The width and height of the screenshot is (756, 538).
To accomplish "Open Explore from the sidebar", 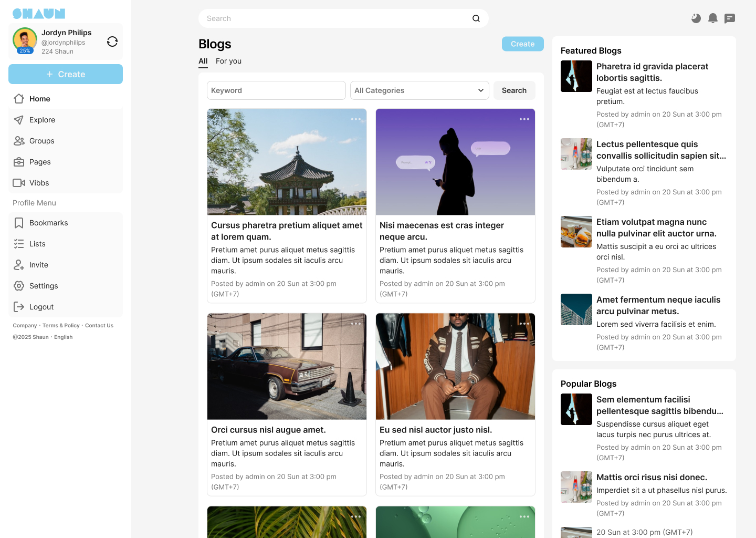I will tap(42, 120).
